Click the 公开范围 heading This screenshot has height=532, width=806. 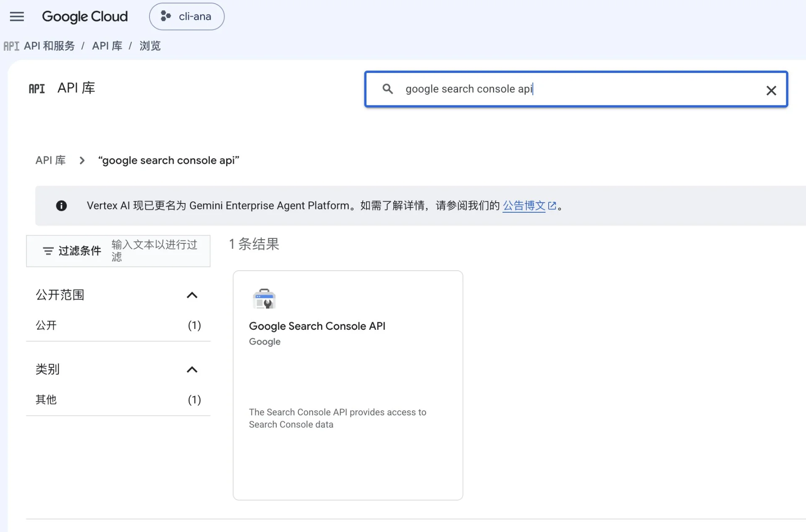(x=60, y=295)
